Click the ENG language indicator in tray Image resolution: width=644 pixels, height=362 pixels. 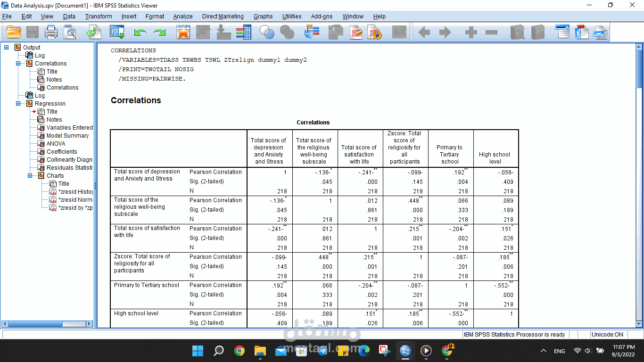click(x=560, y=351)
